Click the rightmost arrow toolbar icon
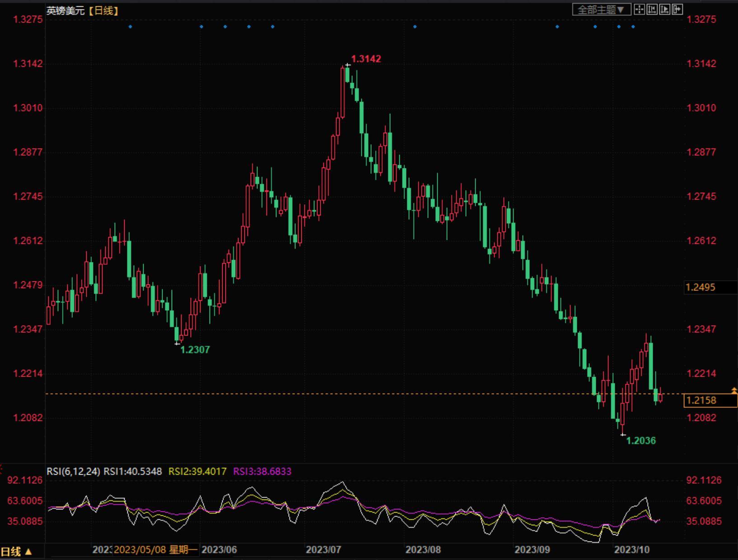This screenshot has width=738, height=560. point(677,9)
